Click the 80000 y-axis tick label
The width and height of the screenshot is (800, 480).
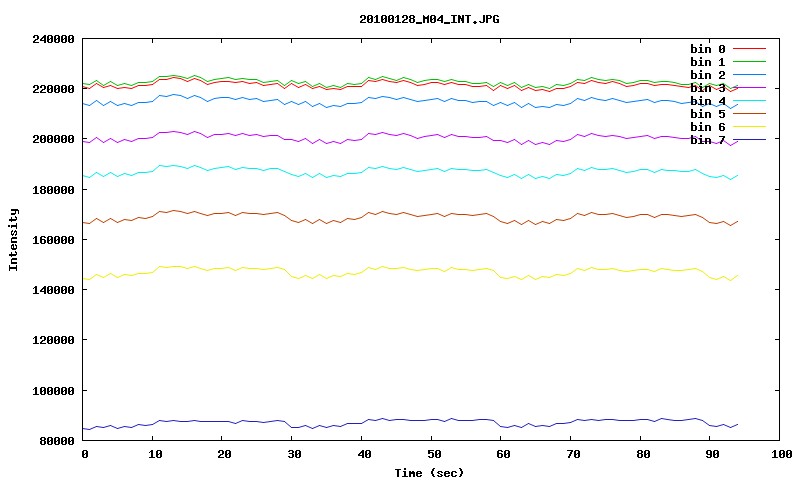tap(57, 441)
